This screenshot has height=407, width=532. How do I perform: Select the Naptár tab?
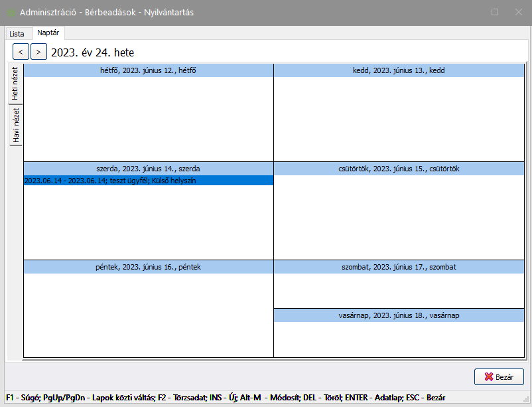coord(48,33)
